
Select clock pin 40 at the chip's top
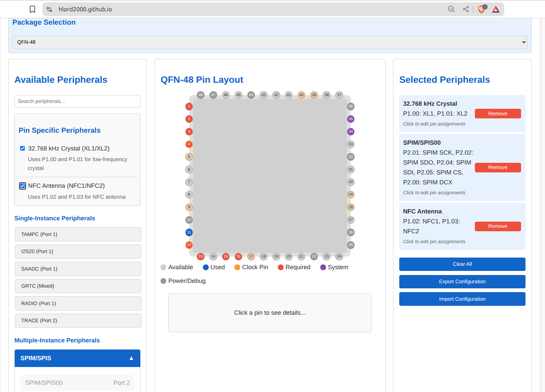pyautogui.click(x=301, y=95)
